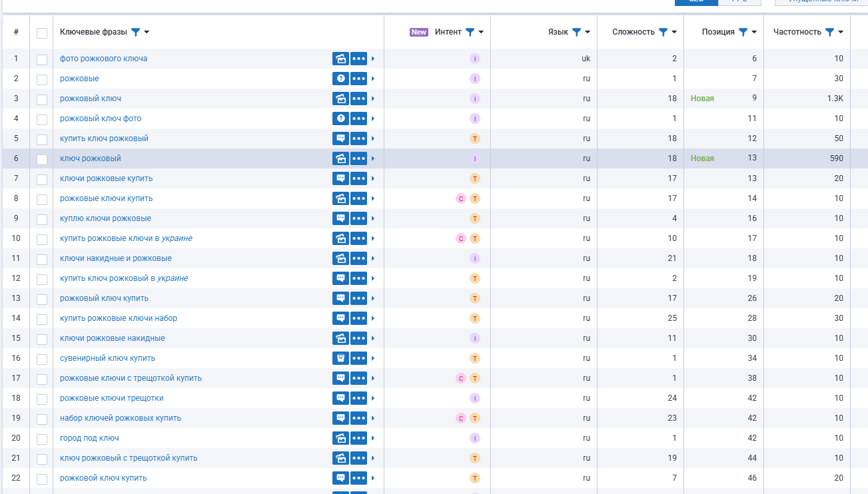868x494 pixels.
Task: Open filter for Частотность column
Action: (x=830, y=32)
